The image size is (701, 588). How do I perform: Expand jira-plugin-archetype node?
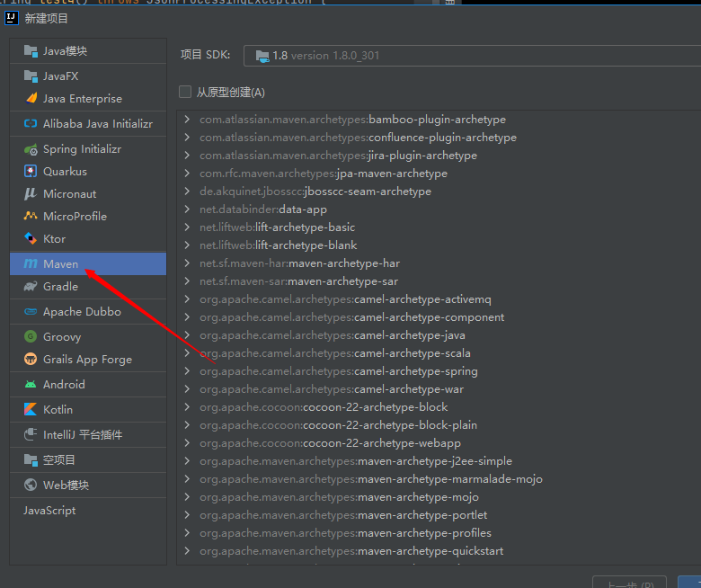tap(187, 156)
